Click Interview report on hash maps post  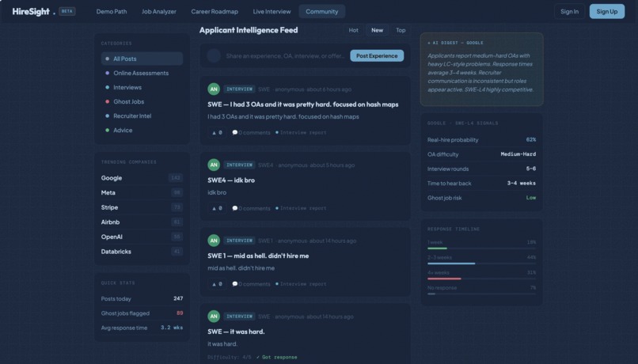coord(301,133)
